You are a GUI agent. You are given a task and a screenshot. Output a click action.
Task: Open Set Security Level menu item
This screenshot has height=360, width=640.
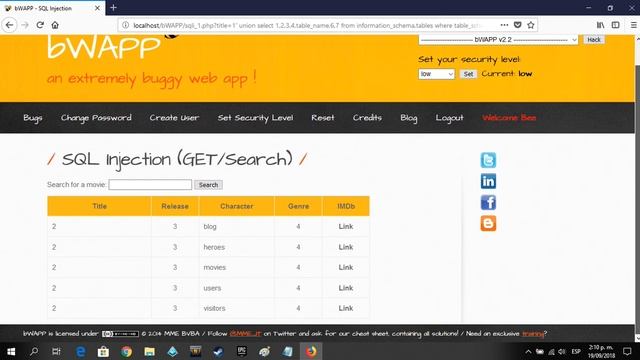(x=255, y=118)
